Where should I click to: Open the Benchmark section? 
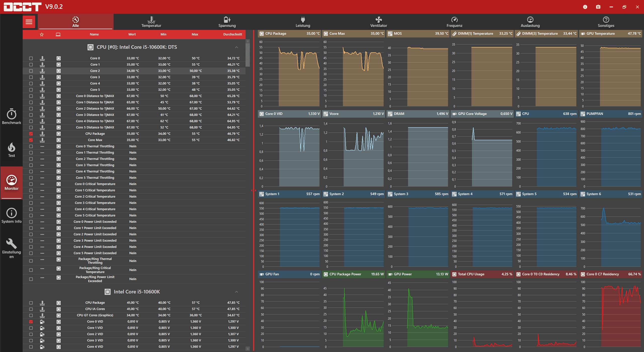click(12, 117)
